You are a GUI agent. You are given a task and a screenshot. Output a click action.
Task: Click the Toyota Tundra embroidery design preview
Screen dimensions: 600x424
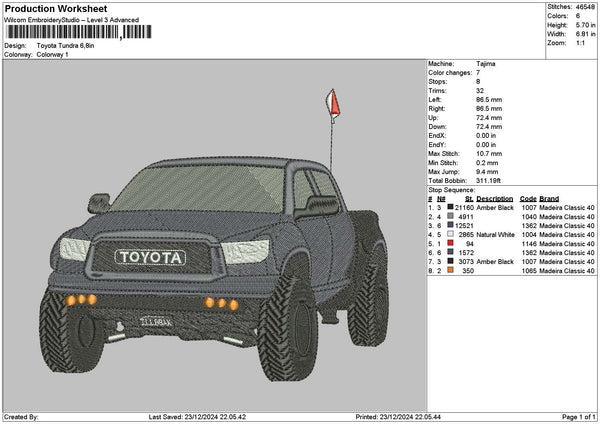[x=215, y=236]
